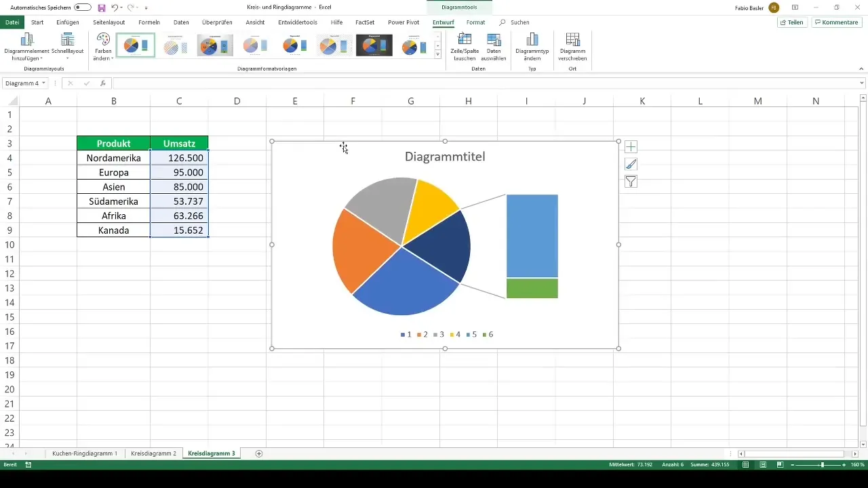Image resolution: width=868 pixels, height=488 pixels.
Task: Open Diagrammelement hinzufügen menu
Action: (x=27, y=47)
